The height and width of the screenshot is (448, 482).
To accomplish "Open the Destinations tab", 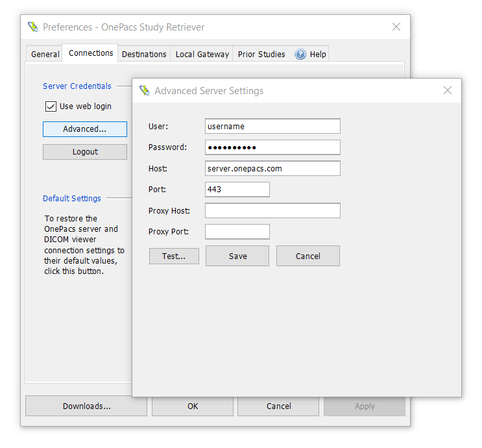I will pos(144,54).
